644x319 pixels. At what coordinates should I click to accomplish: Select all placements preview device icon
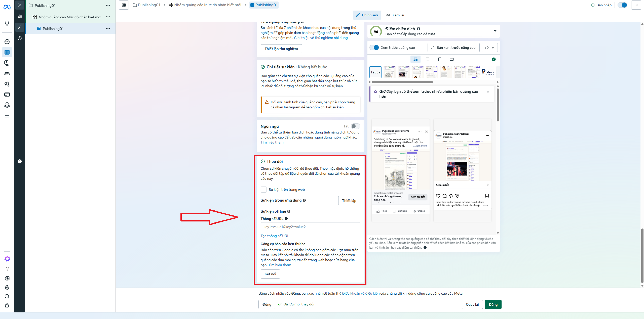pos(415,59)
